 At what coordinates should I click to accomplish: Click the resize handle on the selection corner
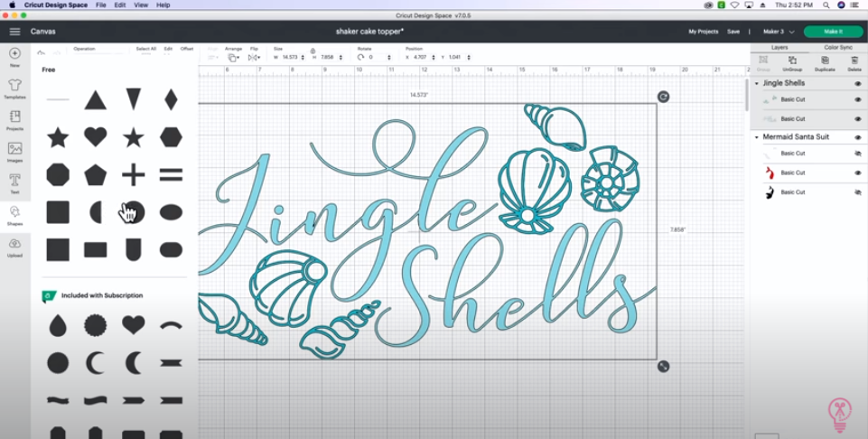663,367
